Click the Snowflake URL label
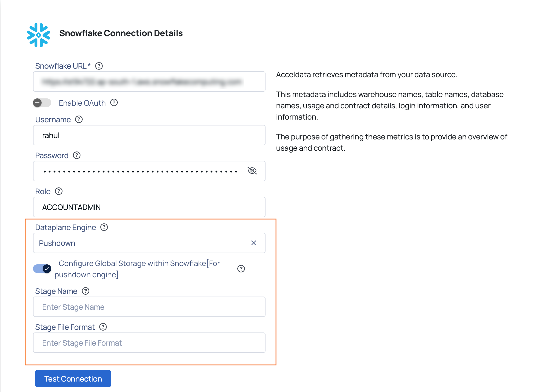The height and width of the screenshot is (392, 545). (63, 66)
